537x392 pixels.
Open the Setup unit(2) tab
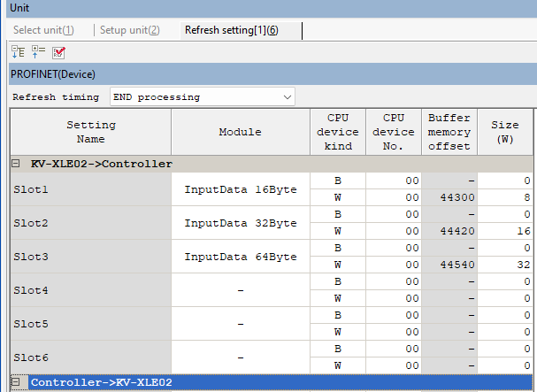pos(130,30)
